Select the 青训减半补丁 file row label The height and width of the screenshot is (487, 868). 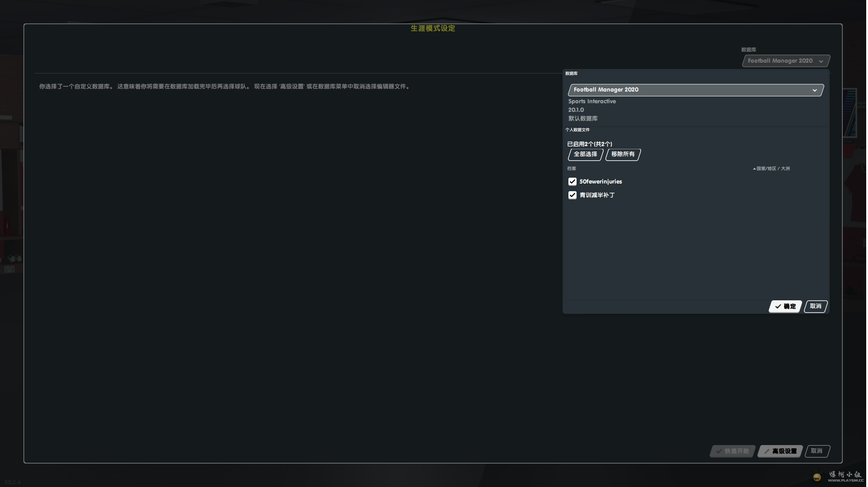[597, 195]
